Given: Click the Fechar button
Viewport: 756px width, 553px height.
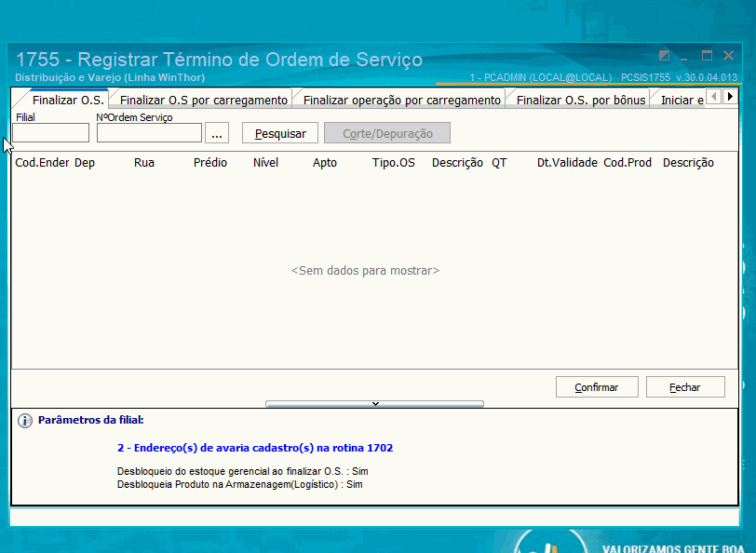Looking at the screenshot, I should tap(685, 387).
